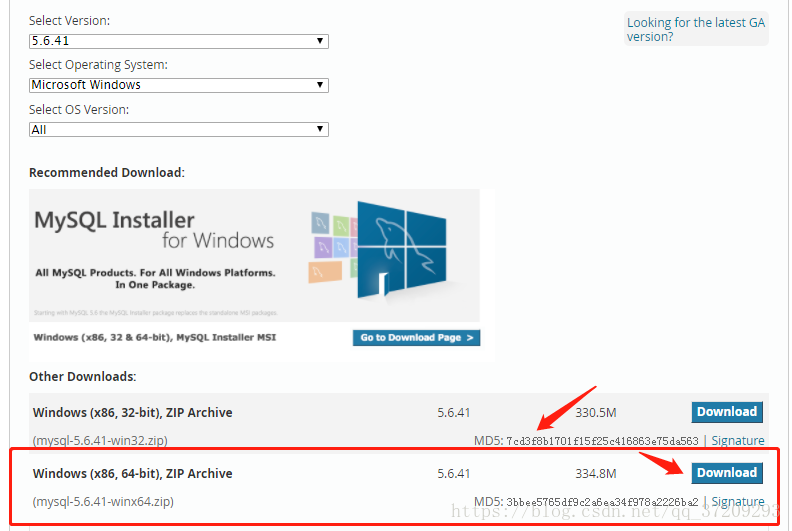Click the MySQL Installer for Windows banner
Image resolution: width=792 pixels, height=531 pixels.
(x=254, y=255)
